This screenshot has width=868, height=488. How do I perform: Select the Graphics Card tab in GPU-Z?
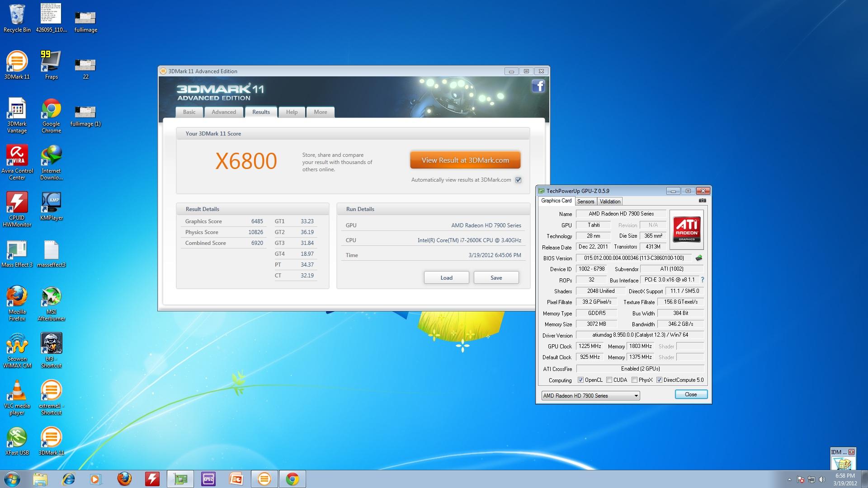point(557,201)
